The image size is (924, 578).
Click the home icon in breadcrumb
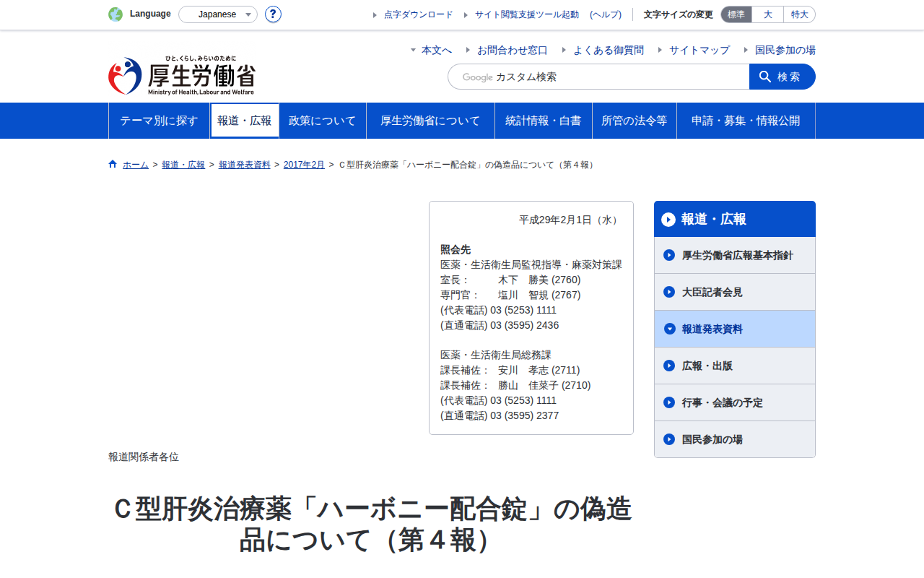pos(113,164)
